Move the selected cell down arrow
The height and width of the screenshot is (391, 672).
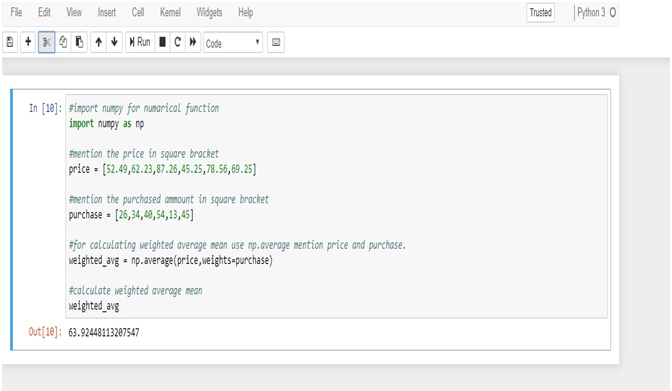[114, 42]
